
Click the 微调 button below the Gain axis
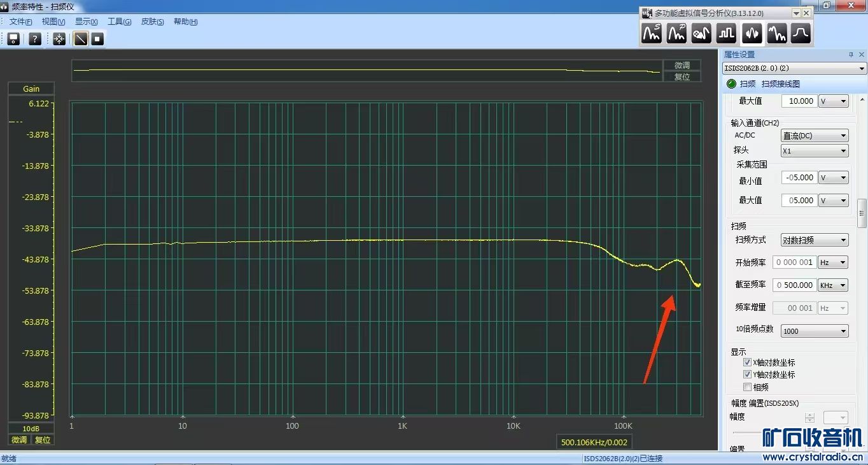point(19,440)
